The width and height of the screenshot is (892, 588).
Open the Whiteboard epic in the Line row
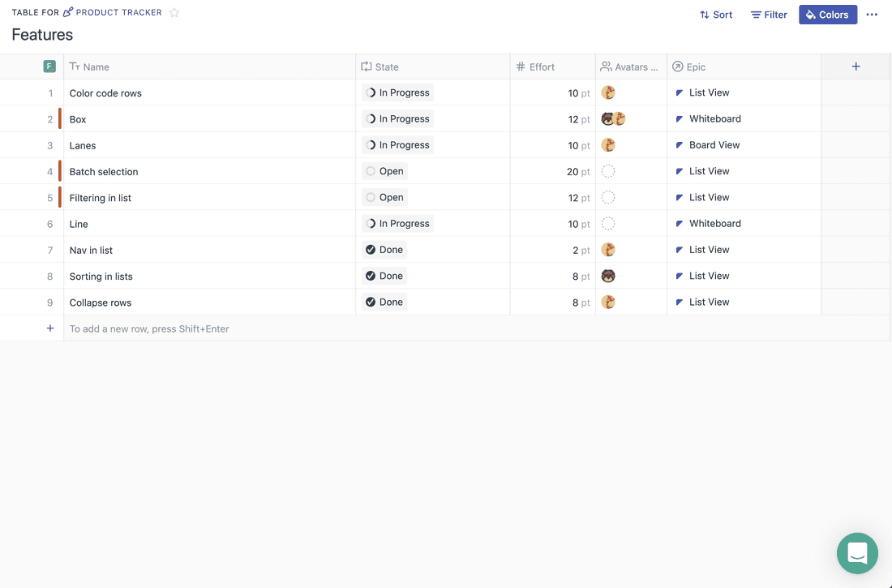pos(714,224)
